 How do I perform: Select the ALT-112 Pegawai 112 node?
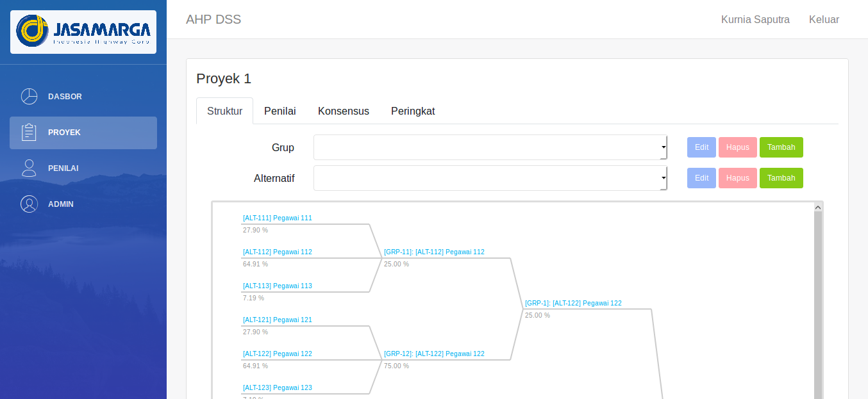[x=278, y=252]
